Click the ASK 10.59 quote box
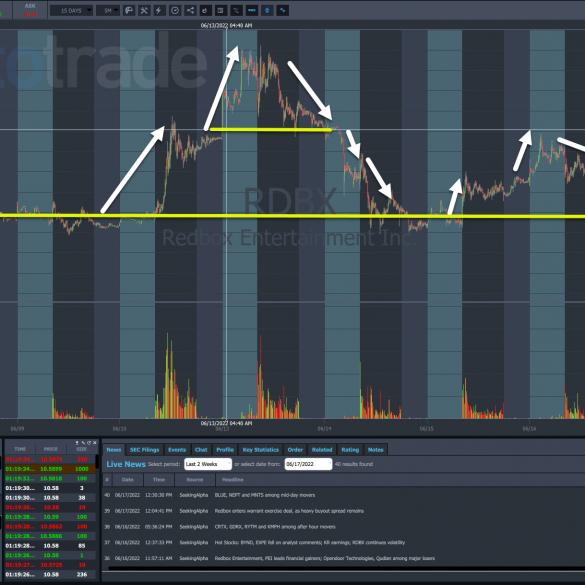The width and height of the screenshot is (585, 585). [30, 10]
